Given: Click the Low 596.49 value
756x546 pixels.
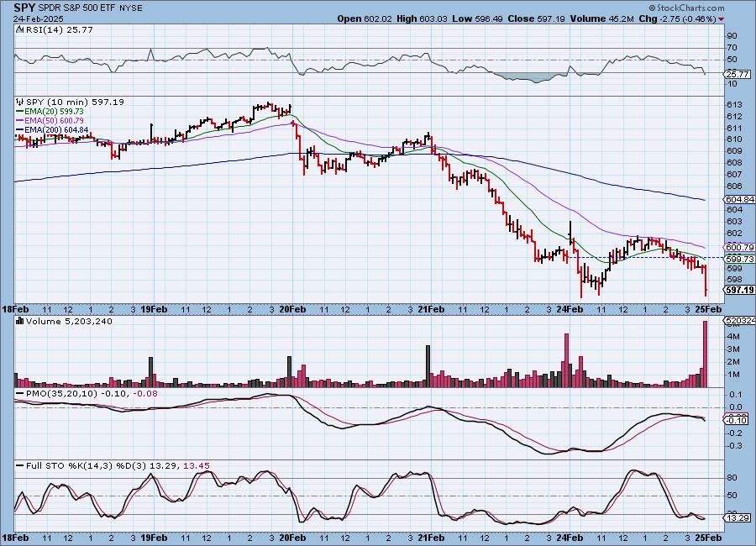Looking at the screenshot, I should [x=477, y=18].
